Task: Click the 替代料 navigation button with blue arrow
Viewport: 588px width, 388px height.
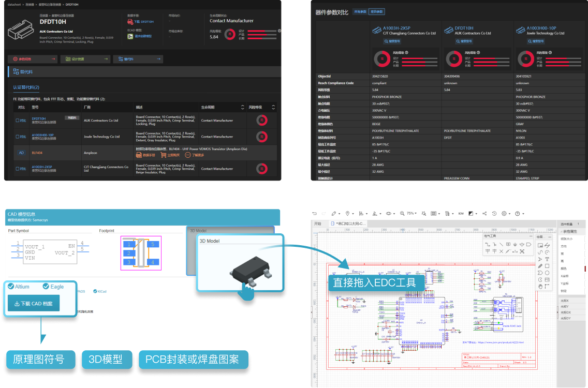Action: pos(138,59)
